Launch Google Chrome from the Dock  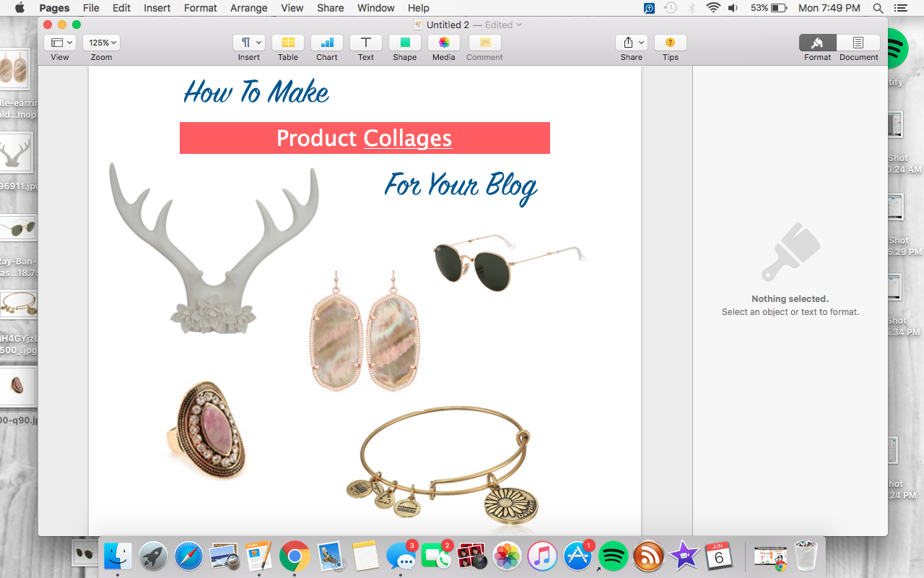(295, 556)
